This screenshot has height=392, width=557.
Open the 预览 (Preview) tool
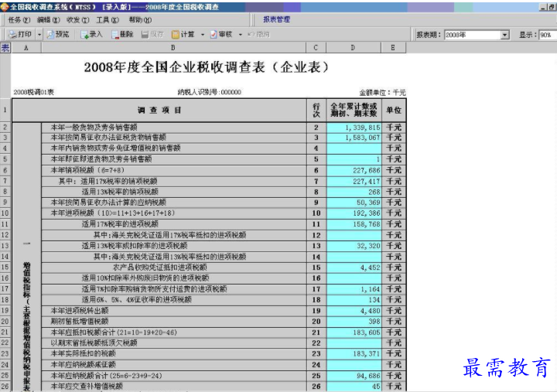point(58,35)
